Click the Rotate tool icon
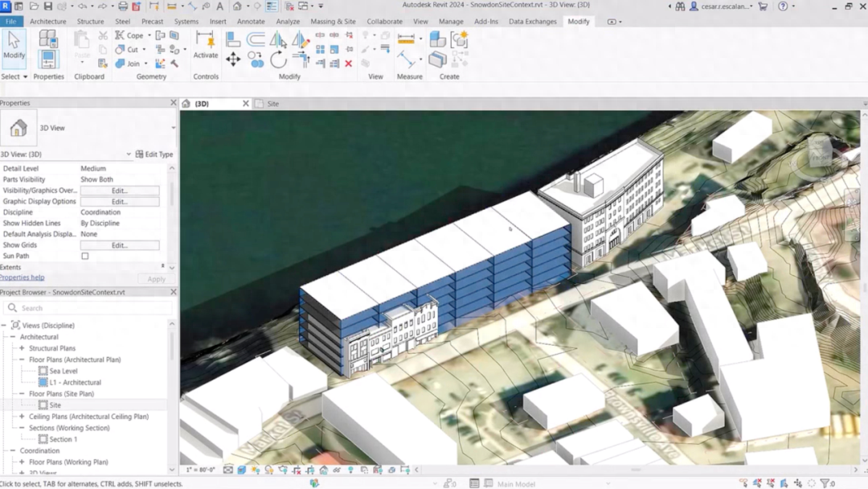 click(x=278, y=60)
